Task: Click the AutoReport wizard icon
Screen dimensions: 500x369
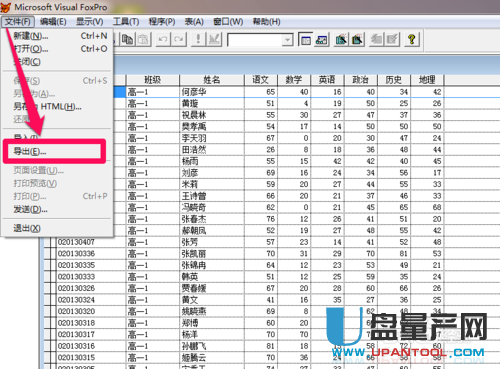Action: click(x=392, y=40)
